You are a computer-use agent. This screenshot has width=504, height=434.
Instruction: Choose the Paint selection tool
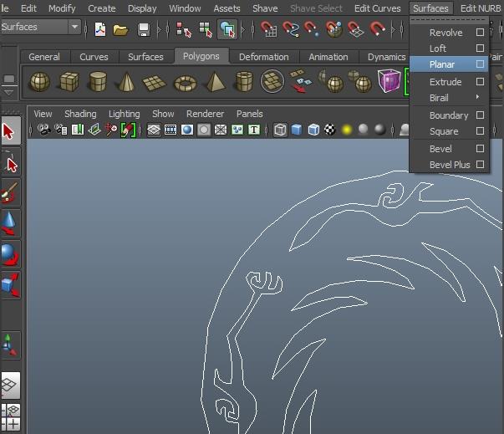pos(11,192)
